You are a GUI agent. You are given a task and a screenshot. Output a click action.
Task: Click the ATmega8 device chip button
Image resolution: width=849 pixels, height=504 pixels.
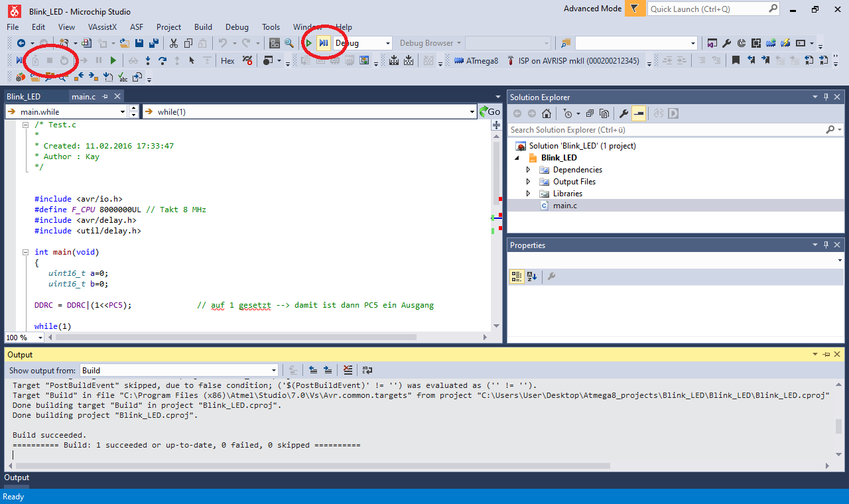coord(476,60)
